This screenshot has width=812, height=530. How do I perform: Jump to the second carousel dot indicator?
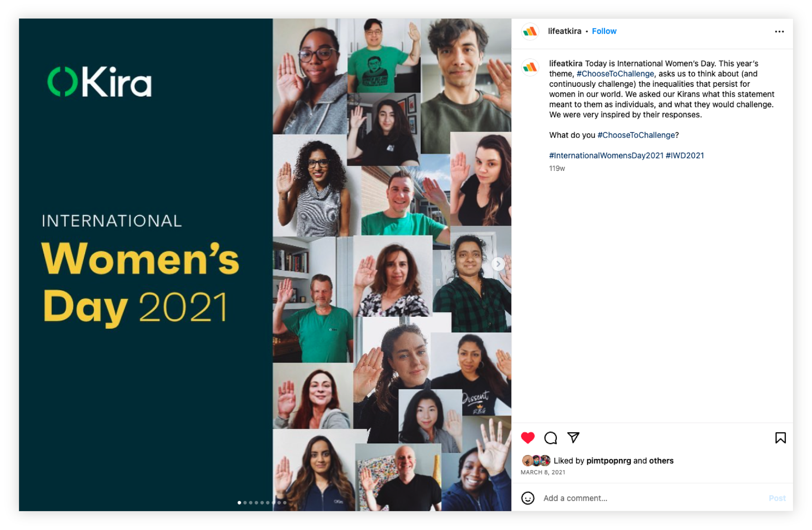(245, 502)
